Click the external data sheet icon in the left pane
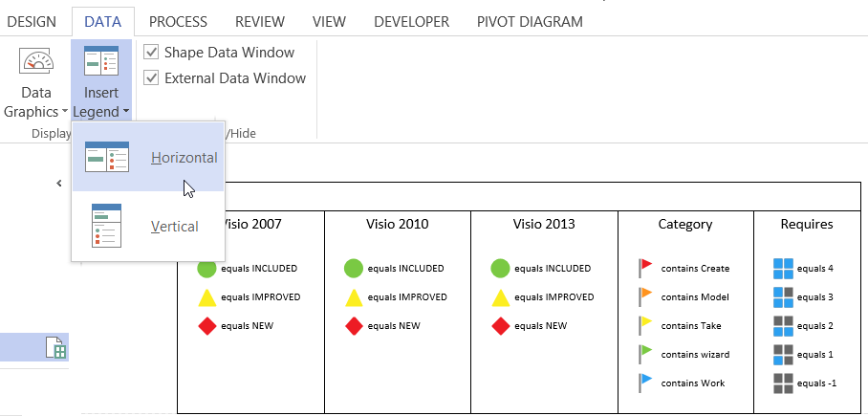Screen dimensions: 868x416 pyautogui.click(x=55, y=348)
